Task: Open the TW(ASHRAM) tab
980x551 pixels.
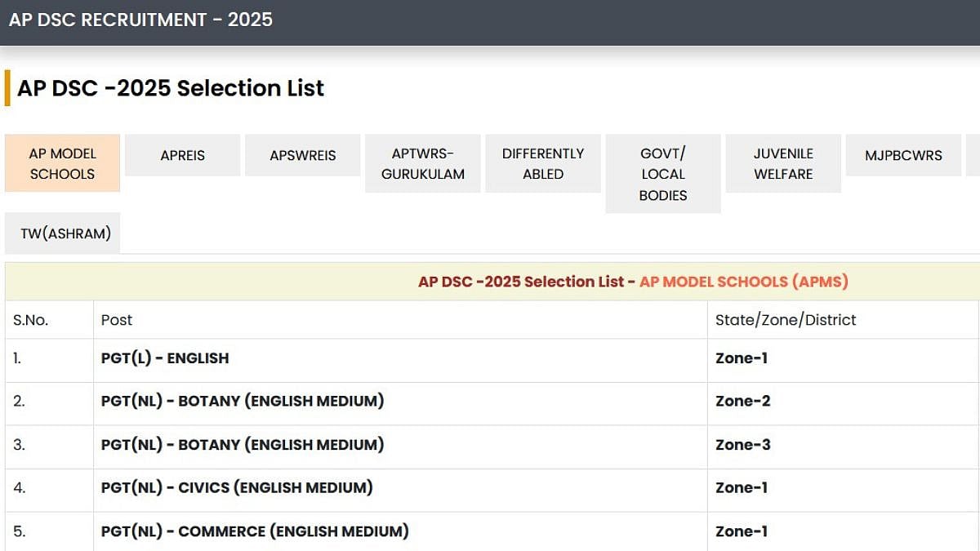Action: click(x=65, y=233)
